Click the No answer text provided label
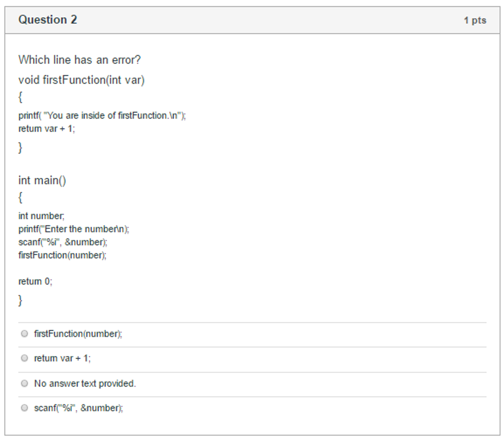 [85, 383]
